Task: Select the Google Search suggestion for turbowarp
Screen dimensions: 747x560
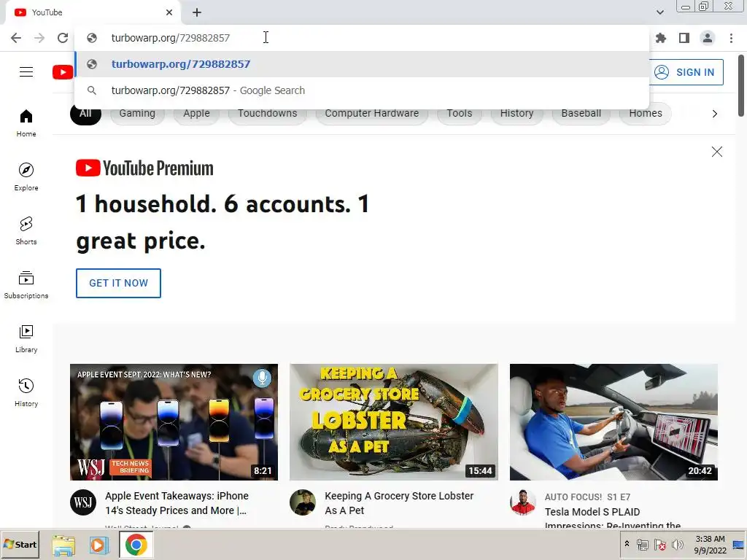Action: [x=362, y=90]
